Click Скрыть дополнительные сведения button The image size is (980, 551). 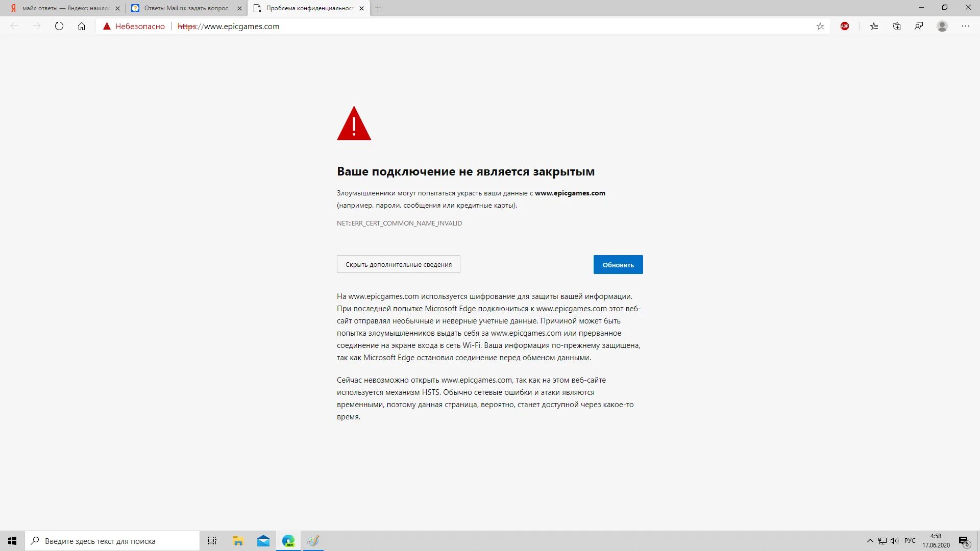pos(399,264)
